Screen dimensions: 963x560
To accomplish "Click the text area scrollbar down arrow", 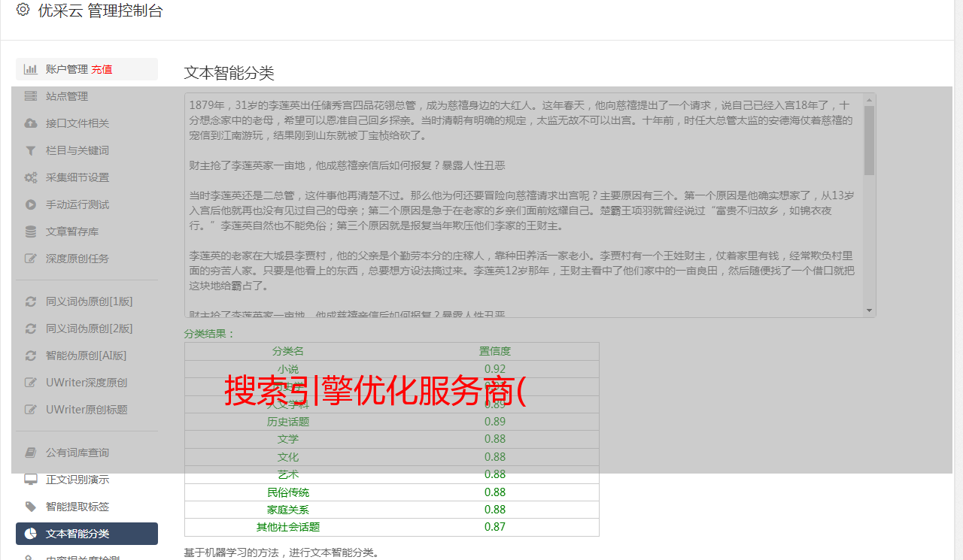I will 870,310.
